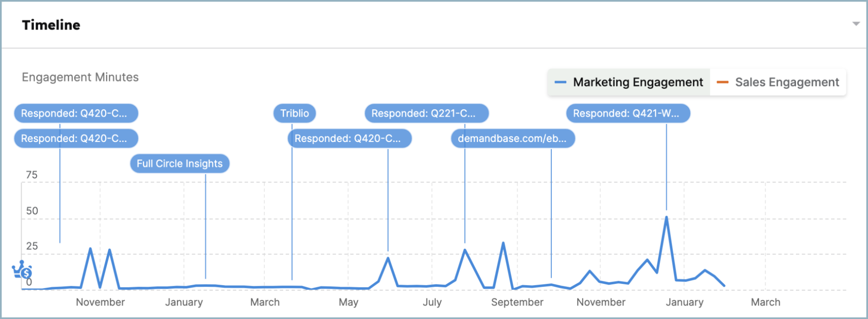Click the Timeline section heading
868x319 pixels.
coord(51,25)
